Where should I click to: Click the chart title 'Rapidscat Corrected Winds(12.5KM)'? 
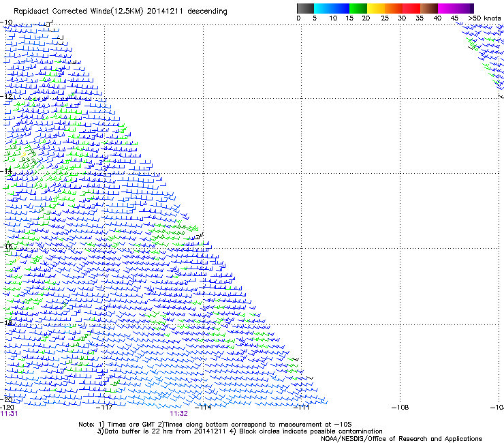click(x=78, y=12)
